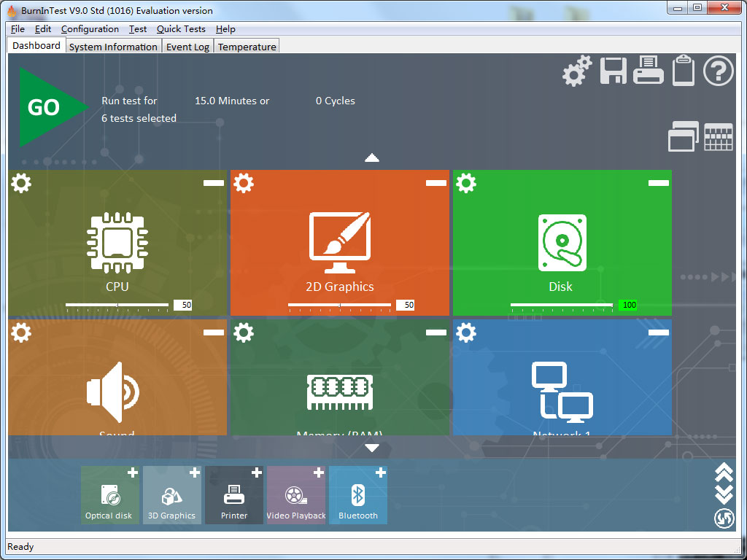Save the test results using the save icon
747x560 pixels.
(x=613, y=71)
